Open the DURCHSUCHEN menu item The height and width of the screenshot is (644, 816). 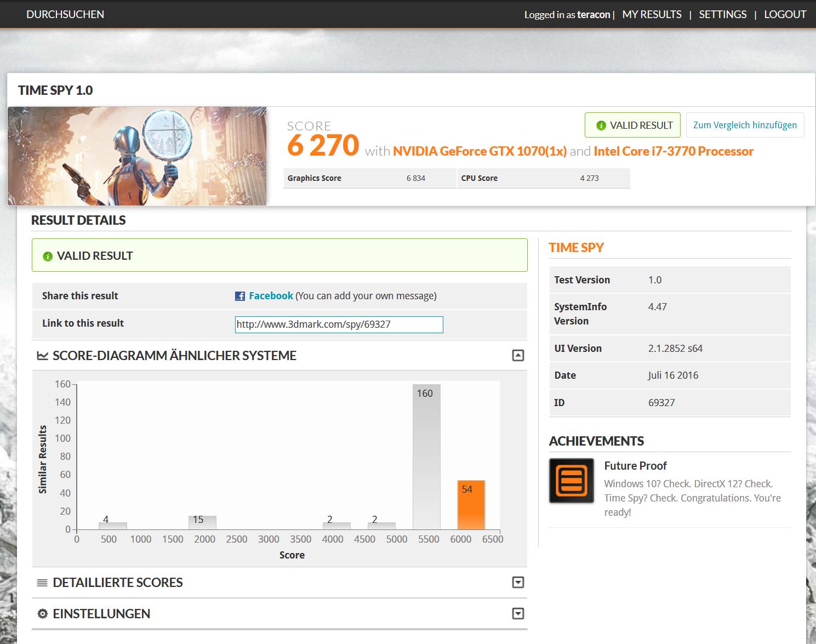click(65, 14)
